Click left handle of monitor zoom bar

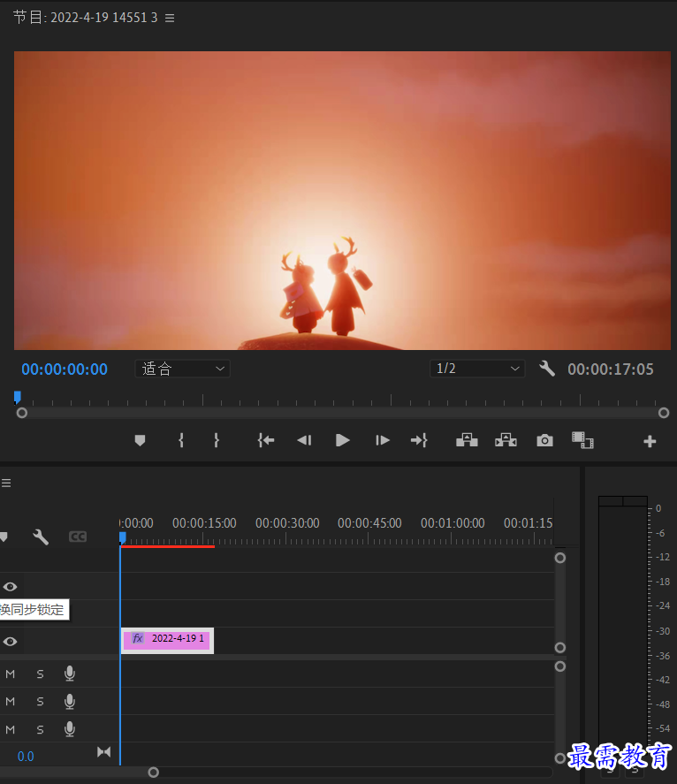(x=21, y=413)
